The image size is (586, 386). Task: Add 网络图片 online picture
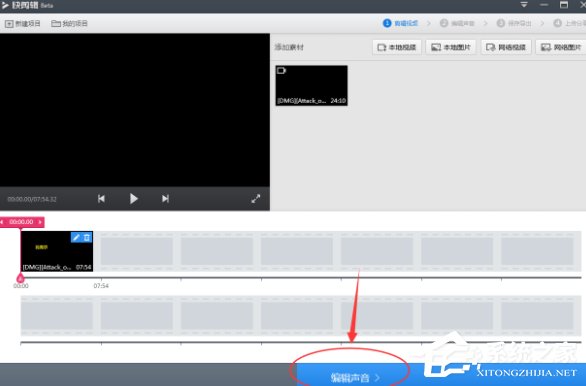[561, 47]
